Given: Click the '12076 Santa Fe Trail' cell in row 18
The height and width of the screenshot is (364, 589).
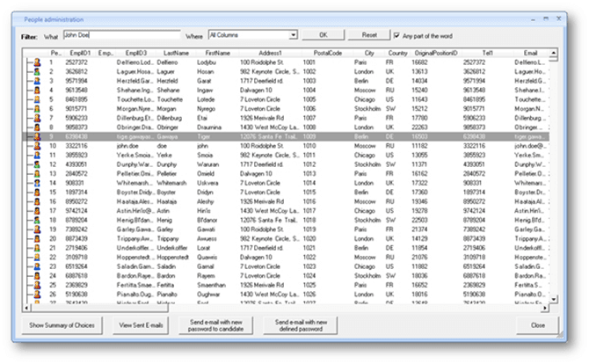Looking at the screenshot, I should pyautogui.click(x=269, y=220).
